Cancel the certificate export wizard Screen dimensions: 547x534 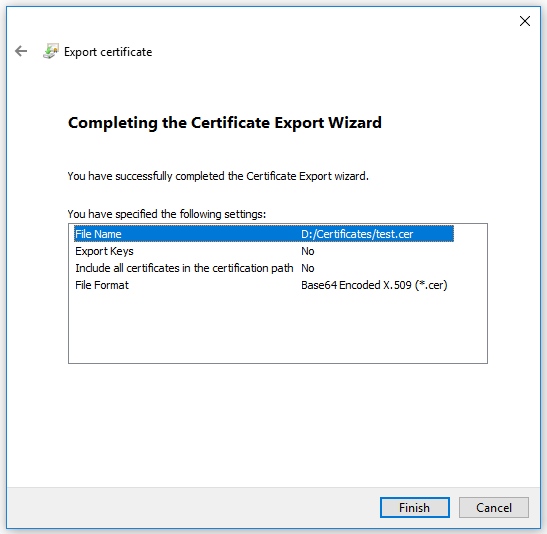tap(494, 507)
